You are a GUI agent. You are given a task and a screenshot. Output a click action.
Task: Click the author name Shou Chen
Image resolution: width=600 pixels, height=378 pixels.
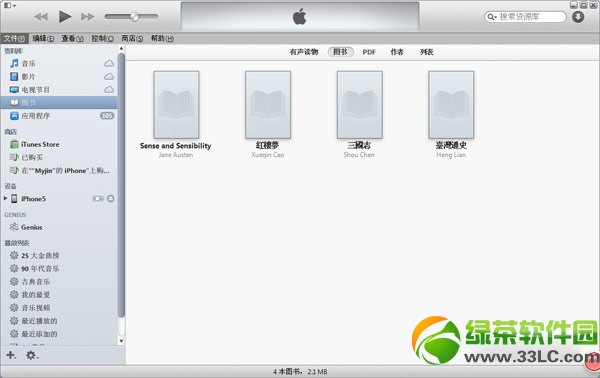point(359,155)
